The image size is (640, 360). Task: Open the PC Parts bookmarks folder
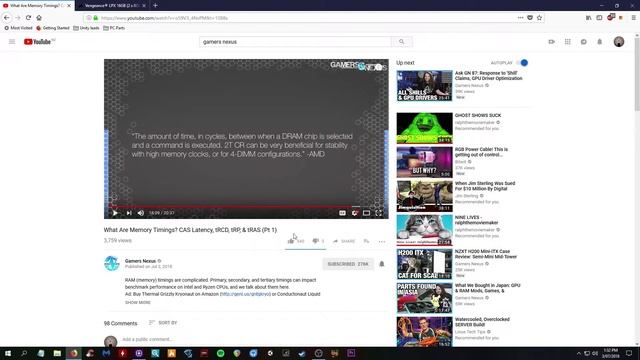click(114, 28)
